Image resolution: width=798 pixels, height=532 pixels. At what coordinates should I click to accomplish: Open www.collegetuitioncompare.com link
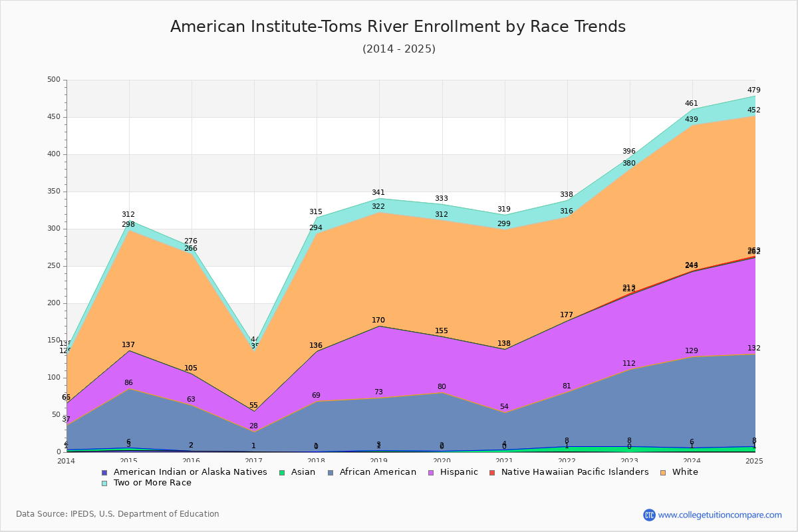click(x=720, y=515)
